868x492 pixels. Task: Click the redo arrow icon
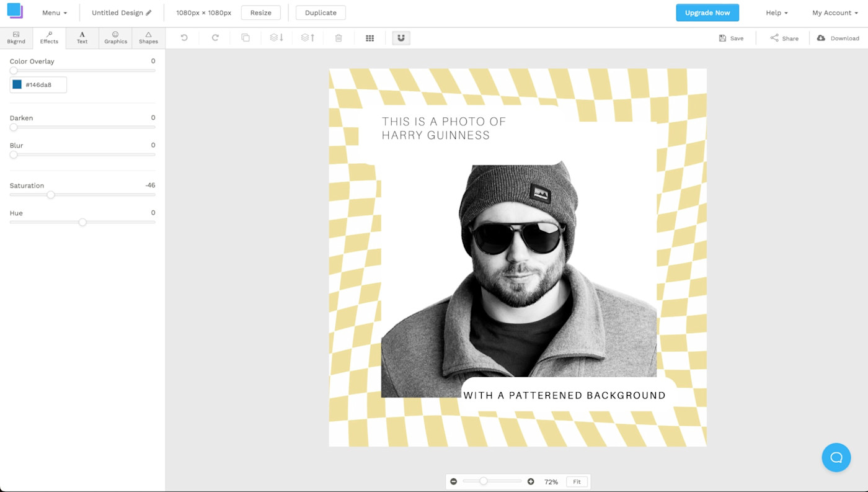tap(215, 38)
